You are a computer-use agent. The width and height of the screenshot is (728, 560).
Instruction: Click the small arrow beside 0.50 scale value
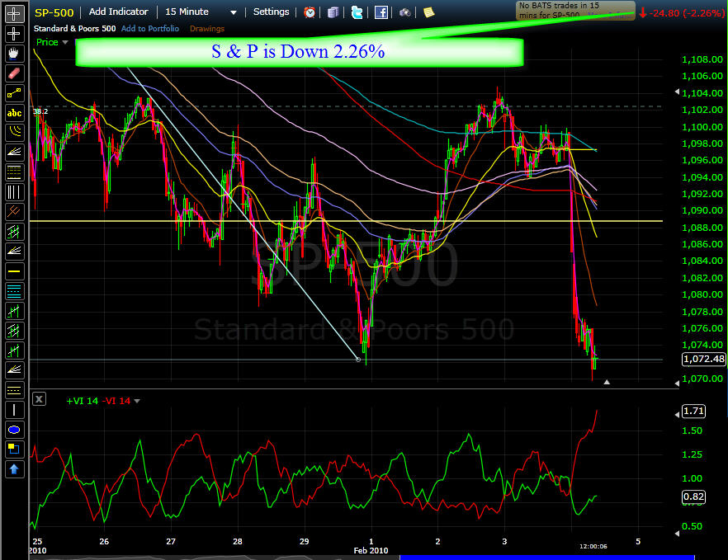677,534
